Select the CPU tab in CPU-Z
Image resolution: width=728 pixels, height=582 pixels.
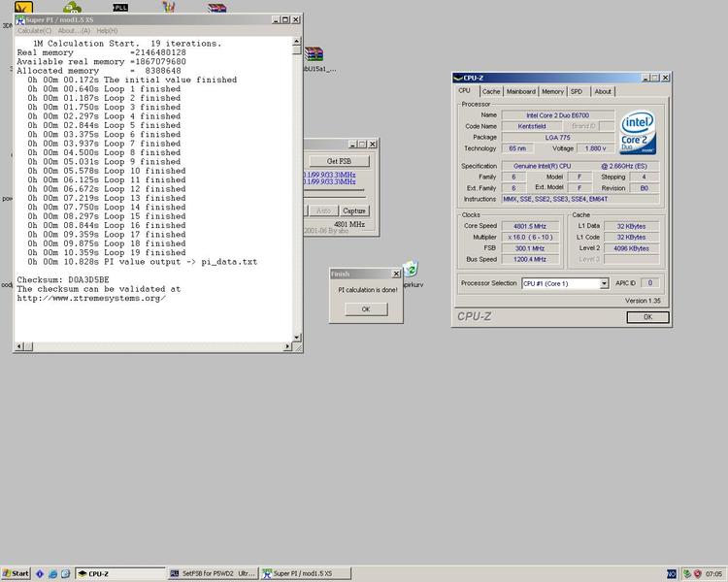(465, 91)
